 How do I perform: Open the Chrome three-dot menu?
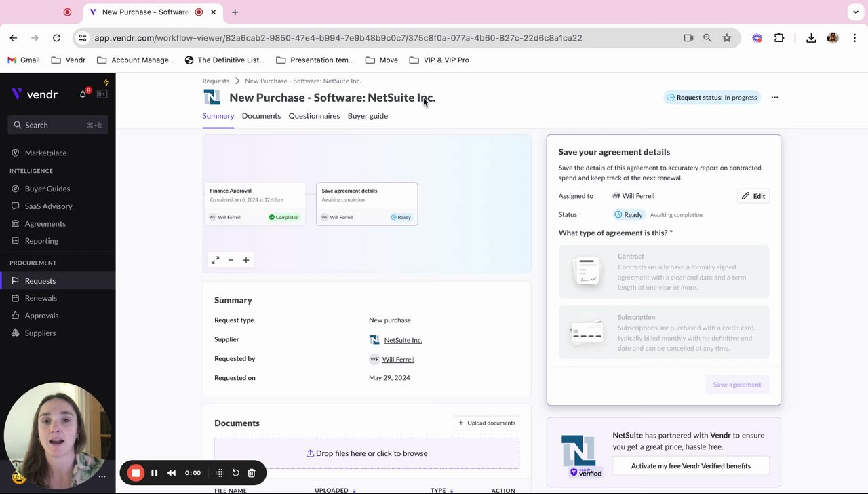[x=854, y=38]
